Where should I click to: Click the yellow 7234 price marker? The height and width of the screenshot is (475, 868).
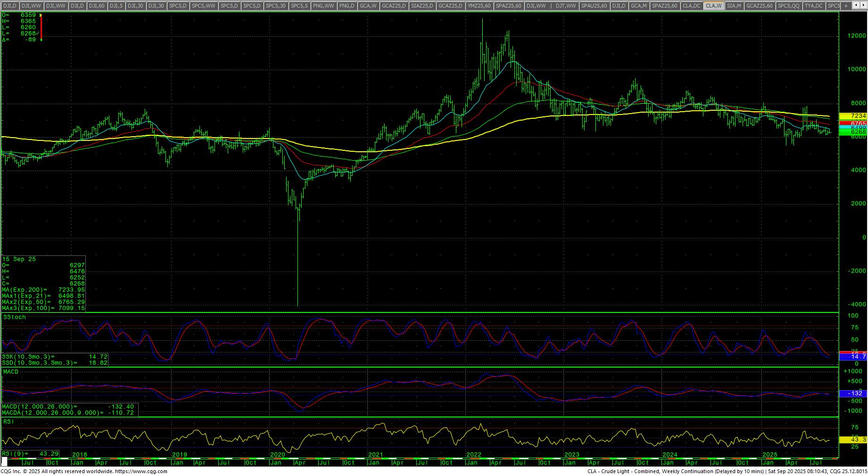click(853, 116)
